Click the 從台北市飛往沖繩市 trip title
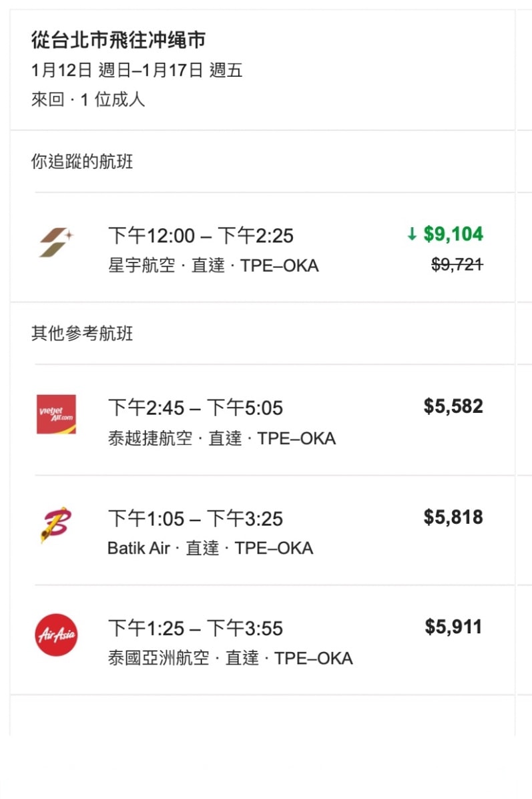 pos(118,39)
